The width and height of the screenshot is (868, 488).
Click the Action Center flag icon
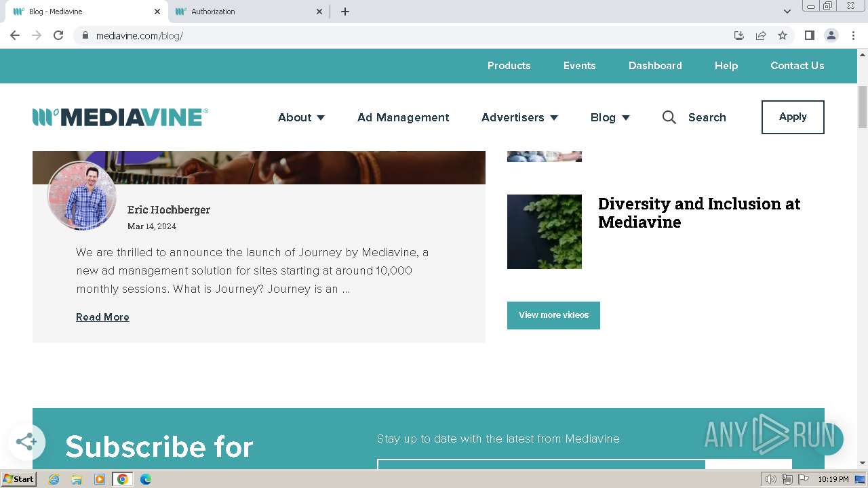804,479
